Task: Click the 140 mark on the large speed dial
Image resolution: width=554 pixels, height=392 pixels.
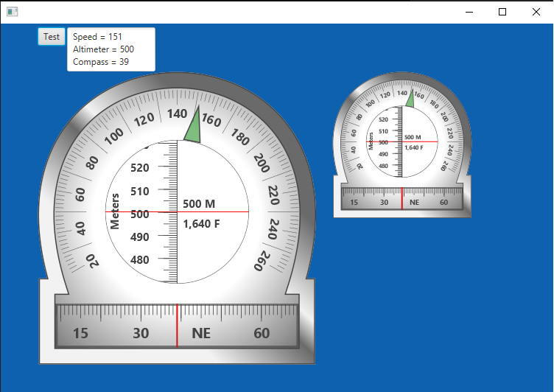Action: [177, 113]
